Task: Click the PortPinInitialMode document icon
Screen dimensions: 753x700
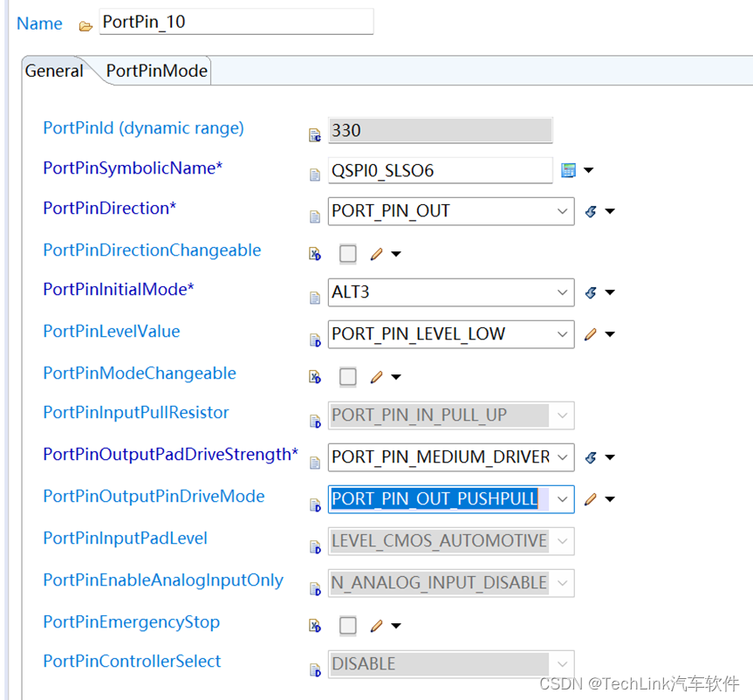Action: pyautogui.click(x=315, y=298)
